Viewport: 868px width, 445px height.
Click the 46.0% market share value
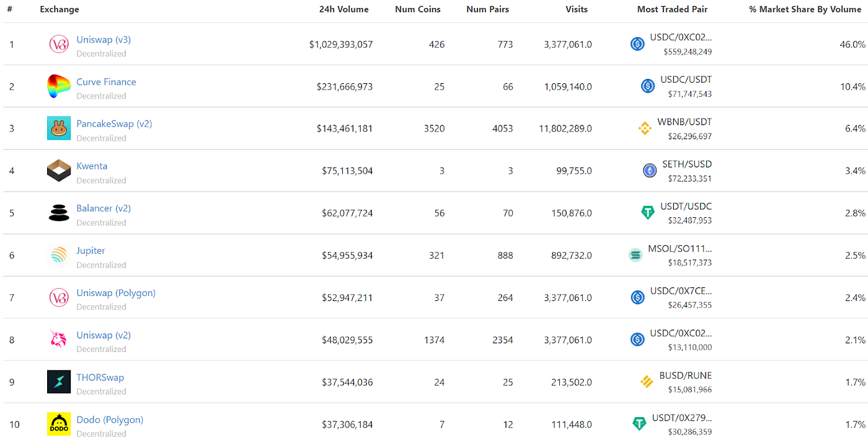point(853,45)
